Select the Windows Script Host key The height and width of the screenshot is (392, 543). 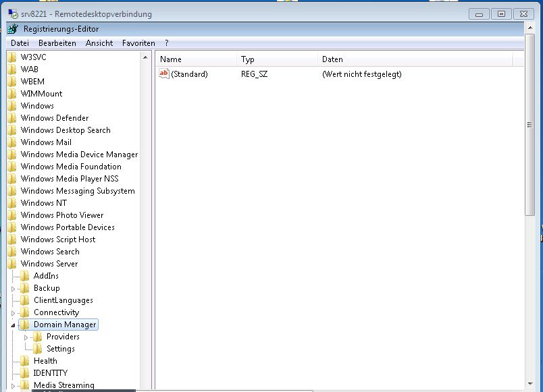click(58, 240)
